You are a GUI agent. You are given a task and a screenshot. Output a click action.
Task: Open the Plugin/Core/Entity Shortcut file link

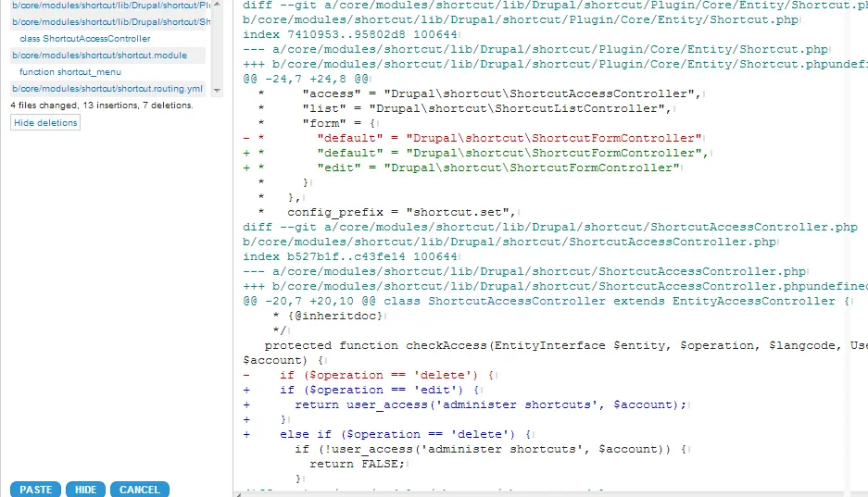pyautogui.click(x=111, y=6)
